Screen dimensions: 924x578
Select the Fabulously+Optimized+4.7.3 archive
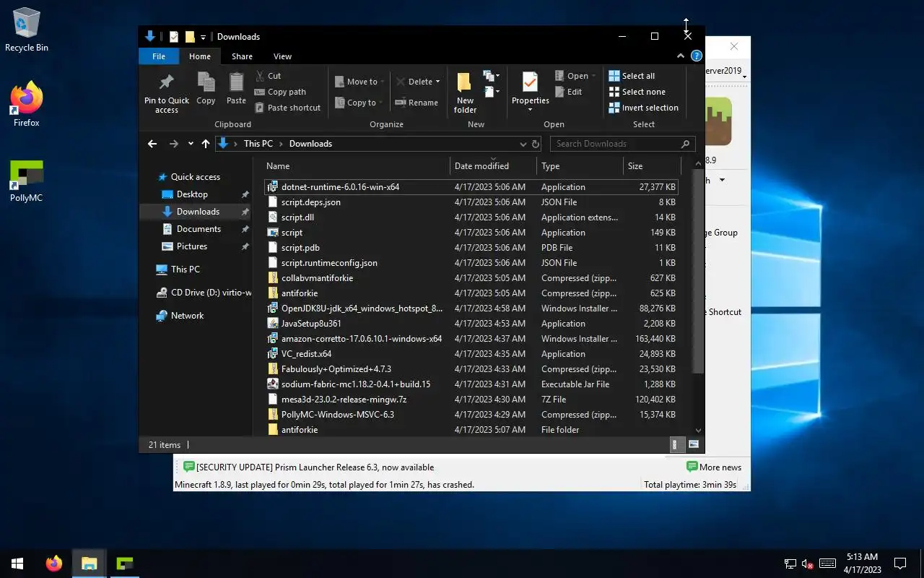click(x=471, y=369)
